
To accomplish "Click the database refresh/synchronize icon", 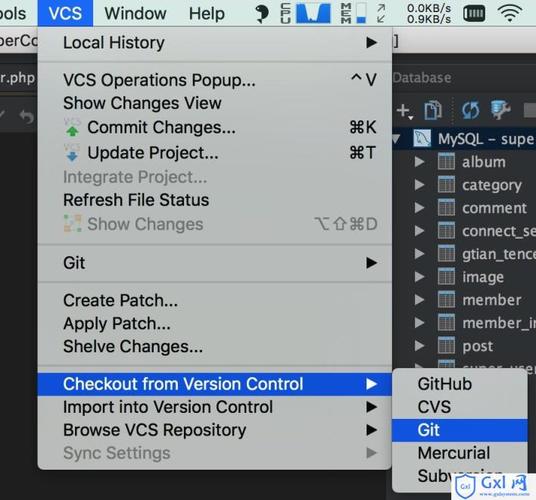I will [470, 110].
